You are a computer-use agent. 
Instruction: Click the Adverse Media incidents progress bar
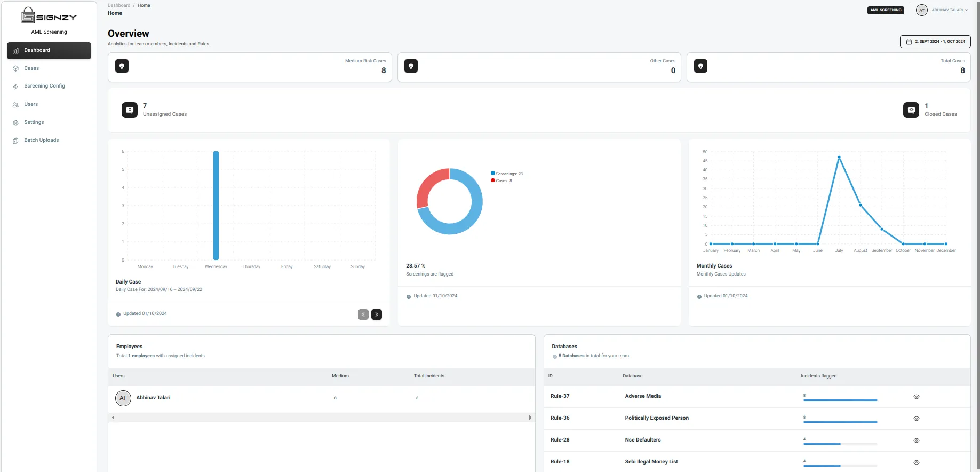pos(840,400)
